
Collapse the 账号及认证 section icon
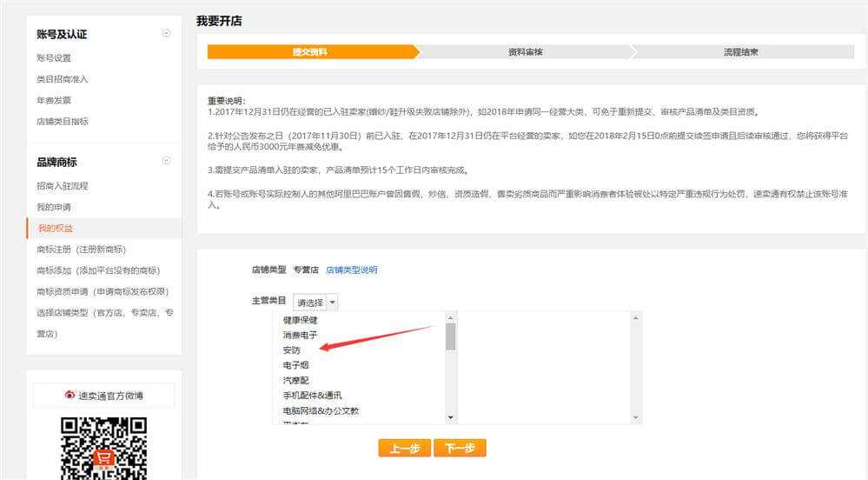point(167,34)
